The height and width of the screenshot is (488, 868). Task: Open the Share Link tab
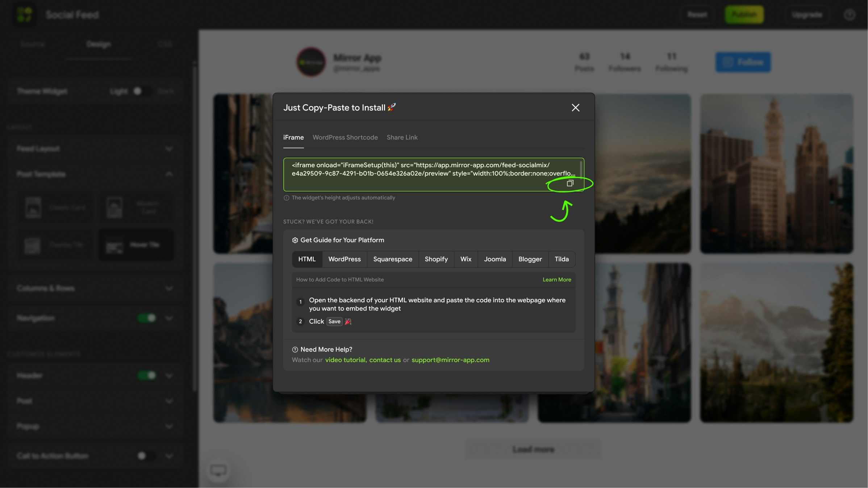(x=402, y=137)
